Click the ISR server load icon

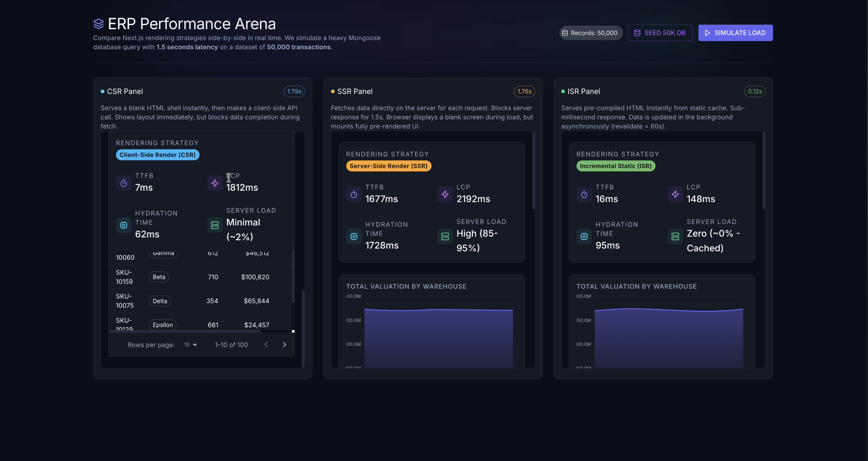coord(675,237)
